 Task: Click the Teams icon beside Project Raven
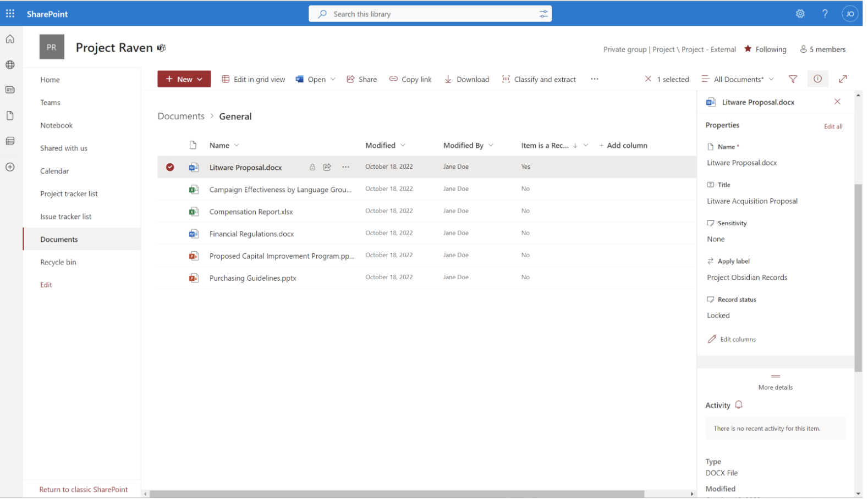(162, 48)
